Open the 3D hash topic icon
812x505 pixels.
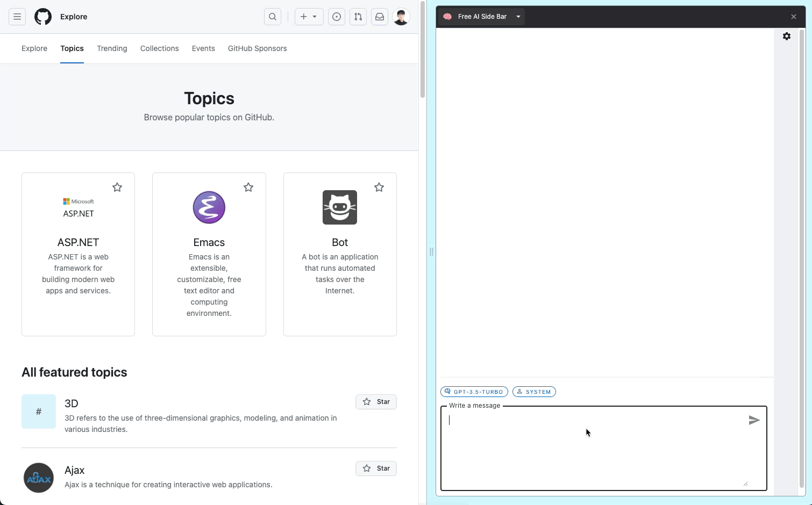39,412
